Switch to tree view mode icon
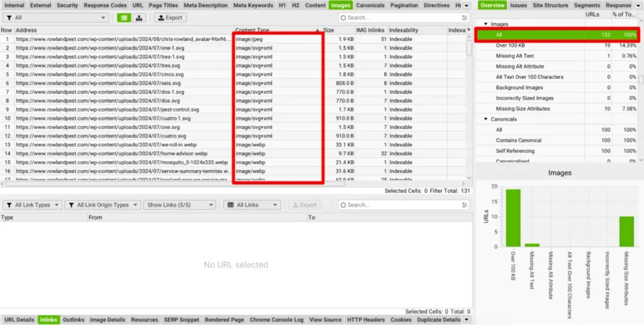644x325 pixels. point(139,18)
